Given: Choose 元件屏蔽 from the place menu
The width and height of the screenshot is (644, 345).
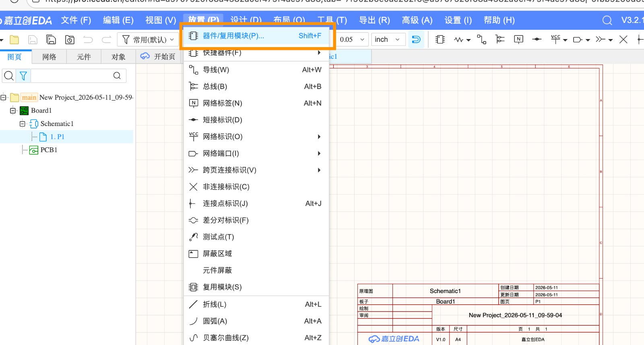Looking at the screenshot, I should [x=256, y=270].
